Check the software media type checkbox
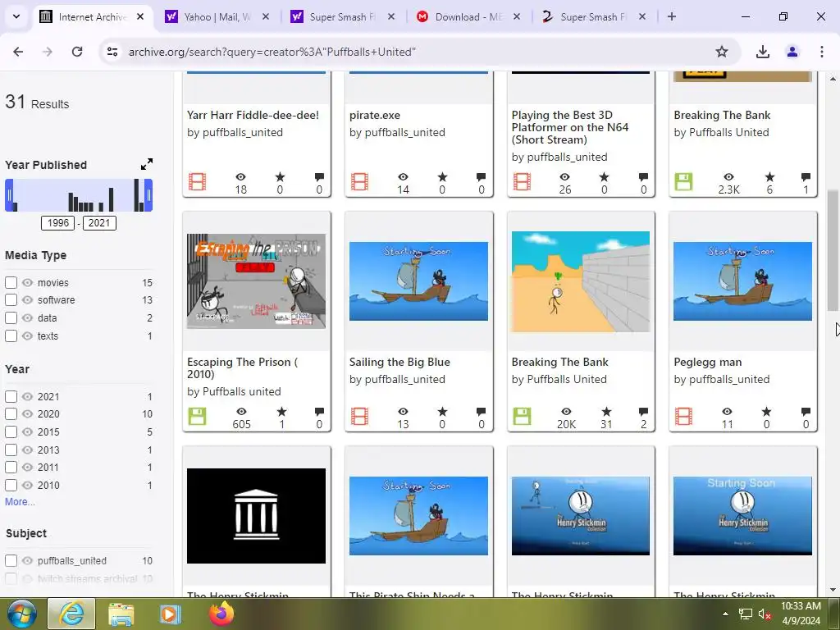Screen dimensions: 840x630 click(x=11, y=300)
